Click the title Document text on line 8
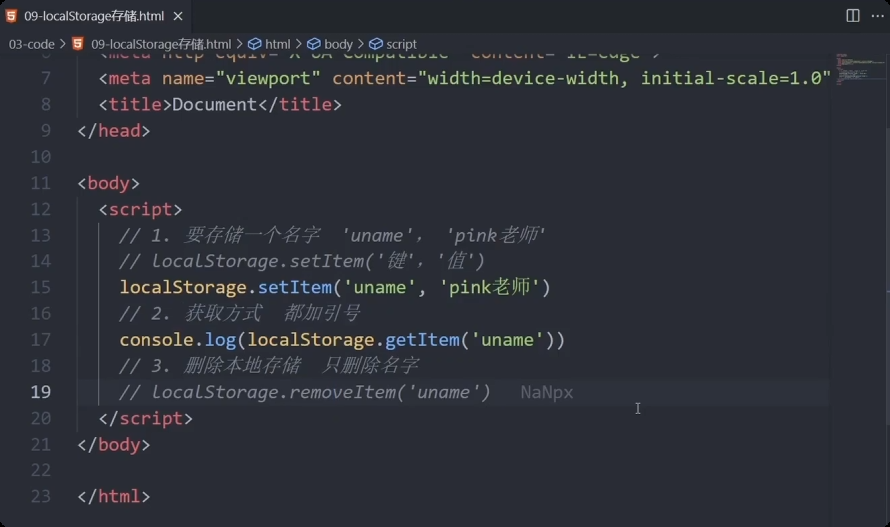The width and height of the screenshot is (890, 527). coord(215,105)
